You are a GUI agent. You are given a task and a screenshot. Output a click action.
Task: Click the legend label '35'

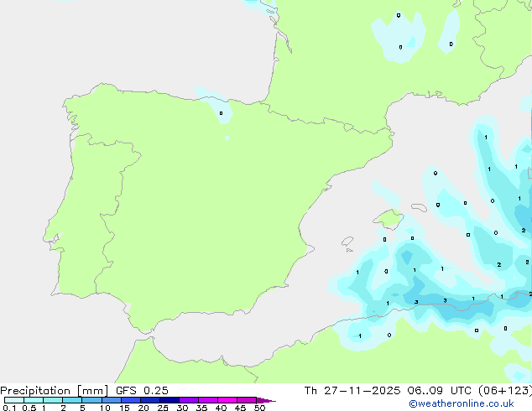(x=201, y=408)
